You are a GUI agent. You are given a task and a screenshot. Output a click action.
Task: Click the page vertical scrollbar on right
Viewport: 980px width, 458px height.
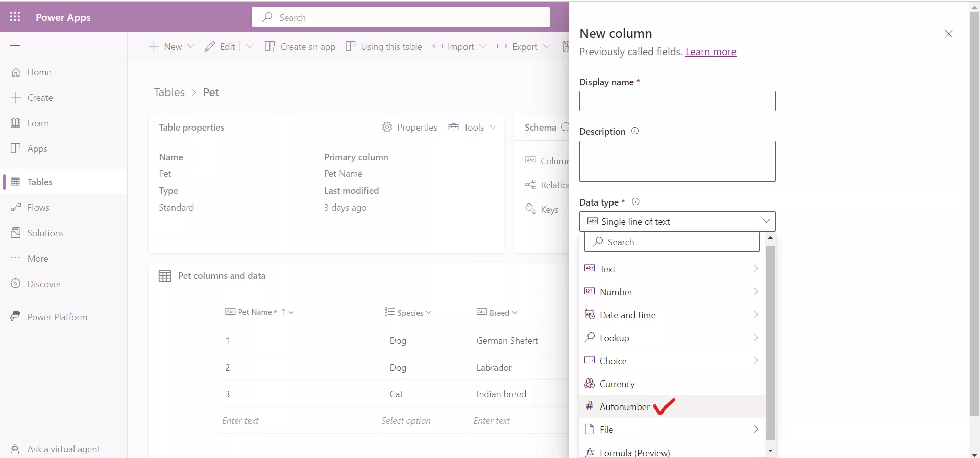coord(974,214)
